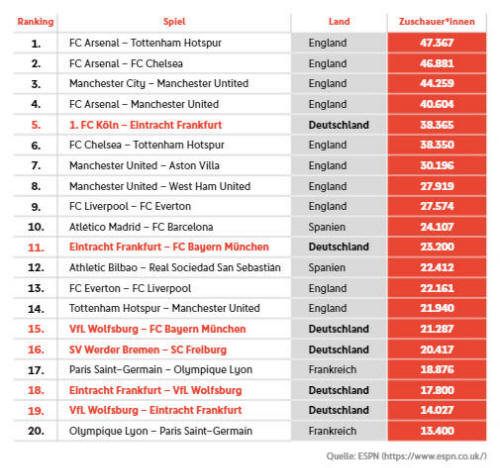
Task: Click attendance figure 47.367
Action: point(437,43)
